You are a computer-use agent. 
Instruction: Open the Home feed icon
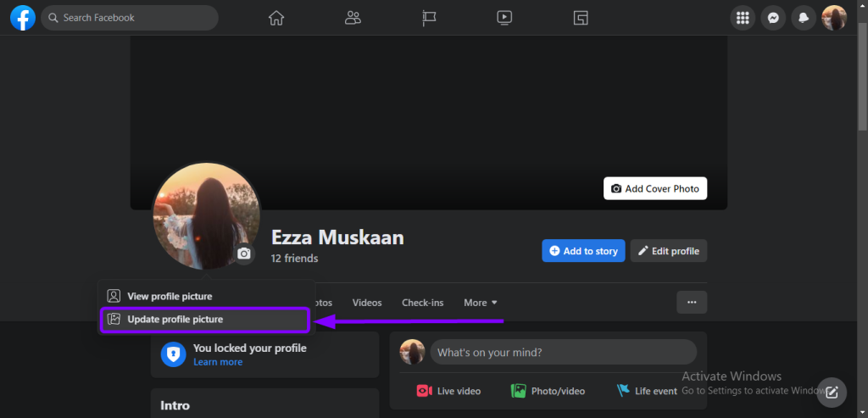(276, 18)
